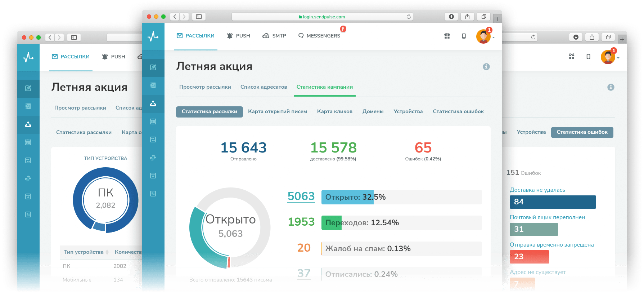The image size is (644, 292).
Task: Click the gray-green 31 error bar
Action: coord(534,229)
